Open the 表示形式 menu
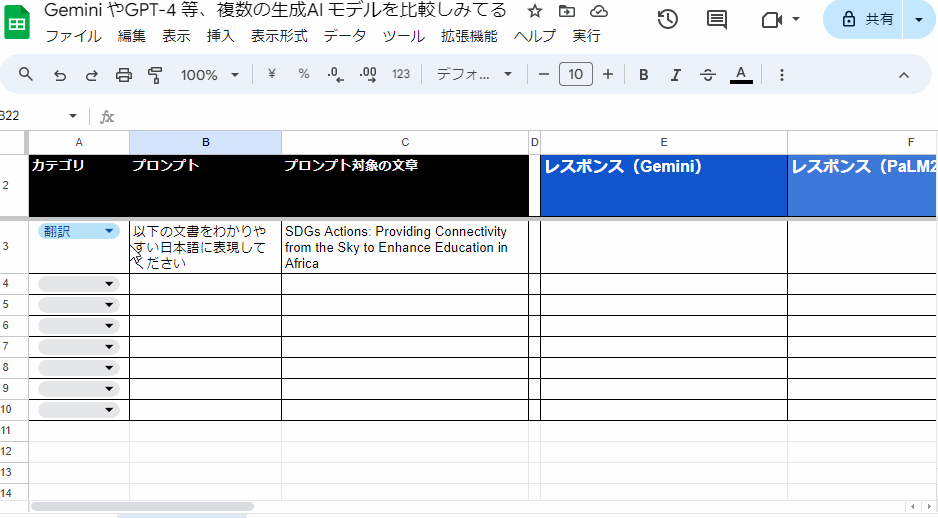 point(279,36)
